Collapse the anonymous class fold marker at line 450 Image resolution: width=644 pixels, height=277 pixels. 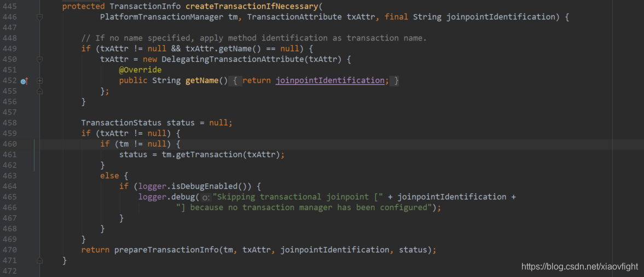point(40,60)
